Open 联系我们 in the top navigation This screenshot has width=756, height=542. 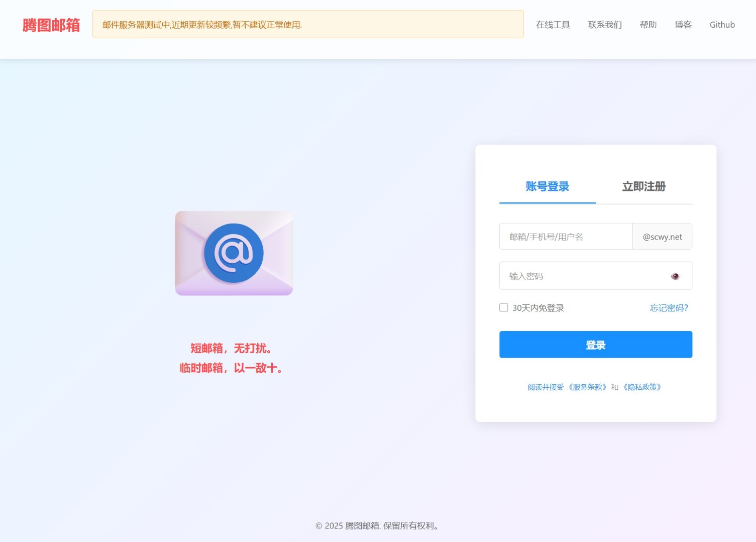coord(605,25)
